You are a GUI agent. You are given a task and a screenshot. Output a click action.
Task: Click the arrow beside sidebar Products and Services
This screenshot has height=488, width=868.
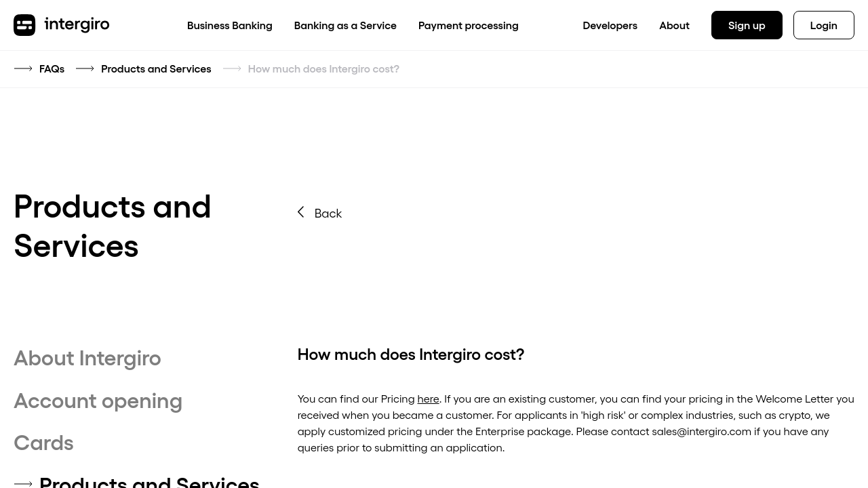point(23,483)
